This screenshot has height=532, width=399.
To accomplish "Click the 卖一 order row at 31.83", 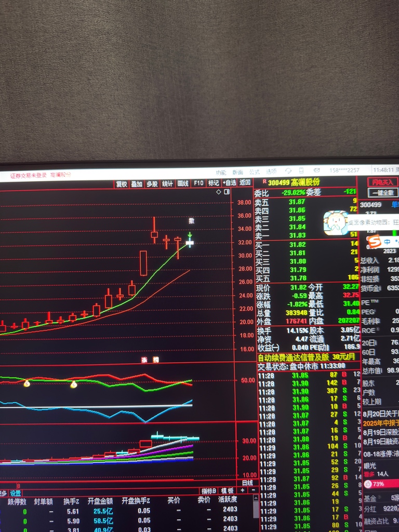I will (306, 235).
